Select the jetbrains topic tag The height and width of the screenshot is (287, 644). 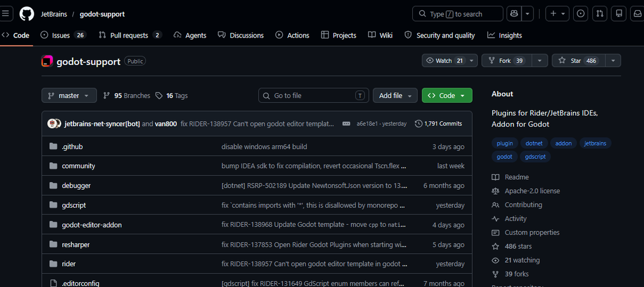596,143
